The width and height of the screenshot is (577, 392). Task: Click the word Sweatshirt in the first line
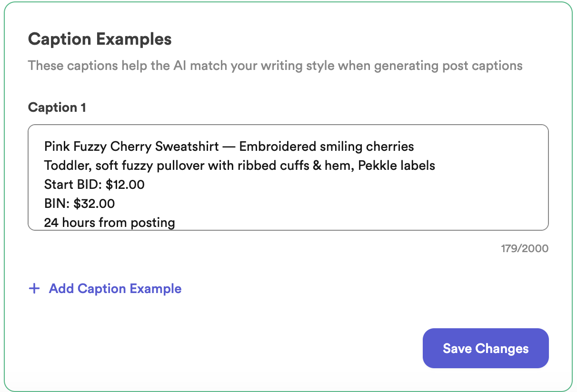[x=187, y=147]
